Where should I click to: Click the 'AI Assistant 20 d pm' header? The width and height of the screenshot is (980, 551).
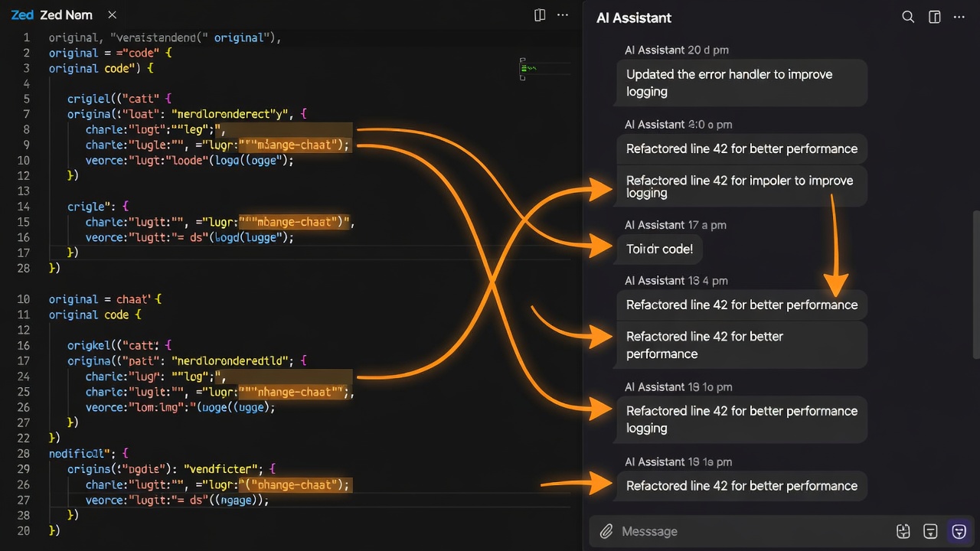(676, 50)
